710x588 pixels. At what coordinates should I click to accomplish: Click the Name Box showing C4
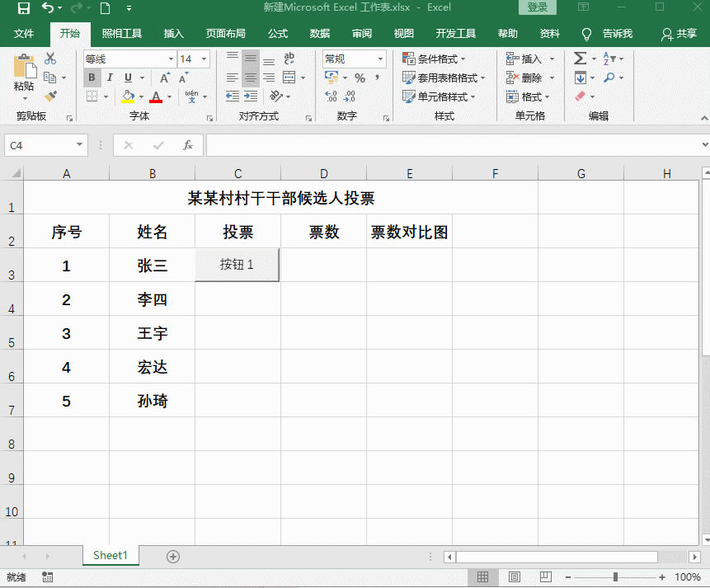coord(41,144)
